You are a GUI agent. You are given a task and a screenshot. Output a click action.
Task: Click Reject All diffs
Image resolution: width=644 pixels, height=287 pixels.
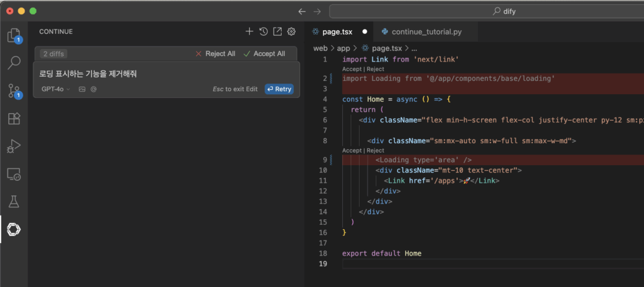coord(215,54)
